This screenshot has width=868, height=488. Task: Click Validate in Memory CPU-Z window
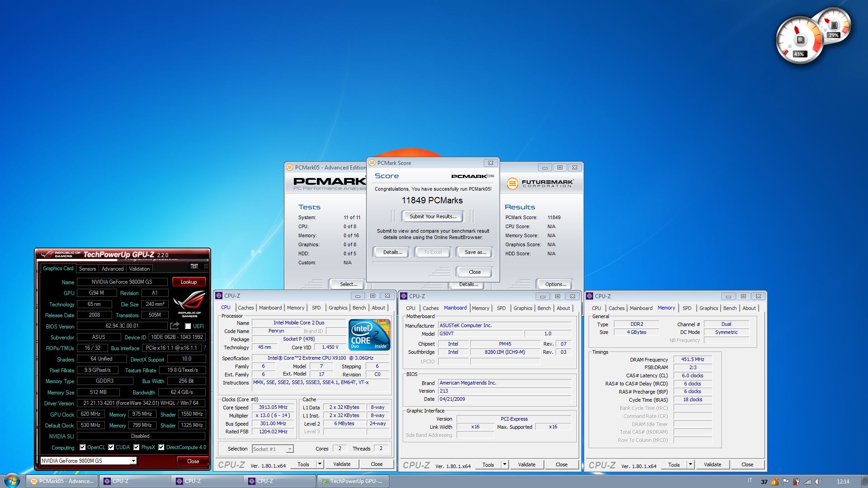(x=712, y=465)
